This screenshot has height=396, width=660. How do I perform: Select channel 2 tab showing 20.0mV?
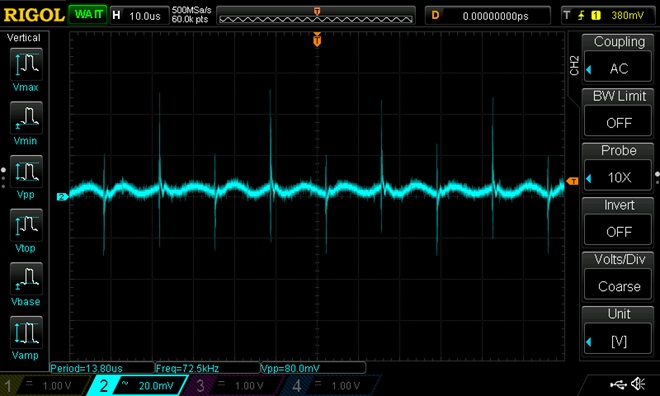coord(137,385)
